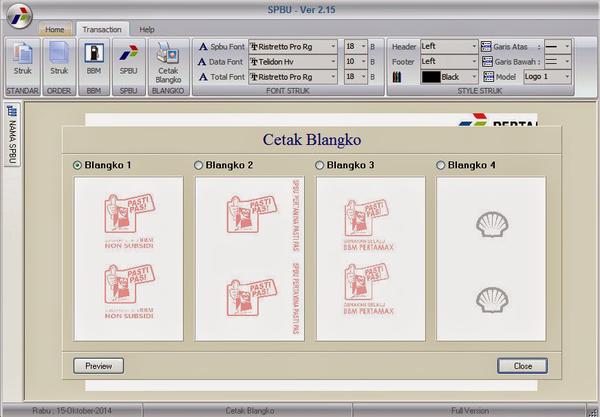Select the Blangko 3 radio button

click(x=319, y=165)
